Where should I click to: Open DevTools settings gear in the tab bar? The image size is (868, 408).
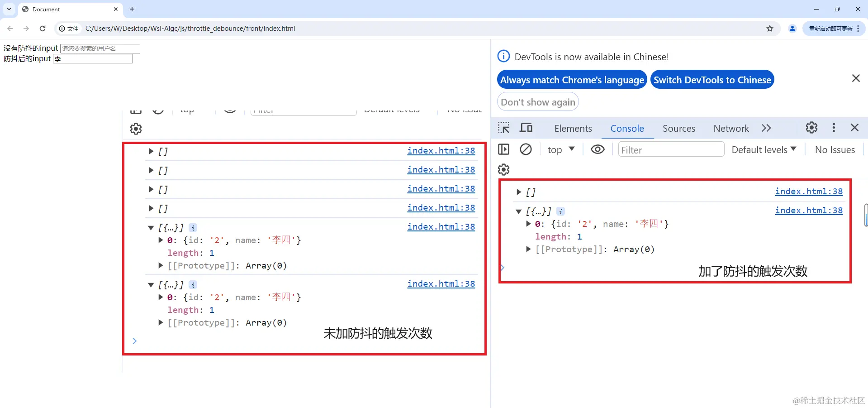coord(812,128)
